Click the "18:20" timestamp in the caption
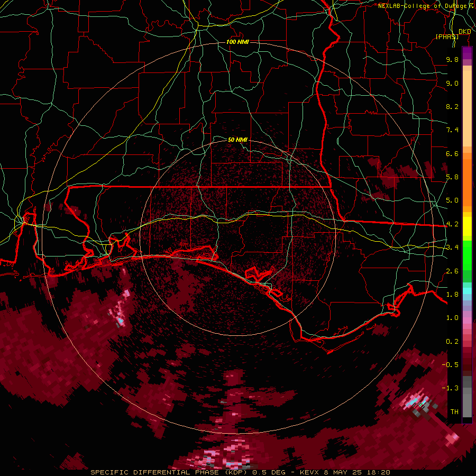 (380, 472)
